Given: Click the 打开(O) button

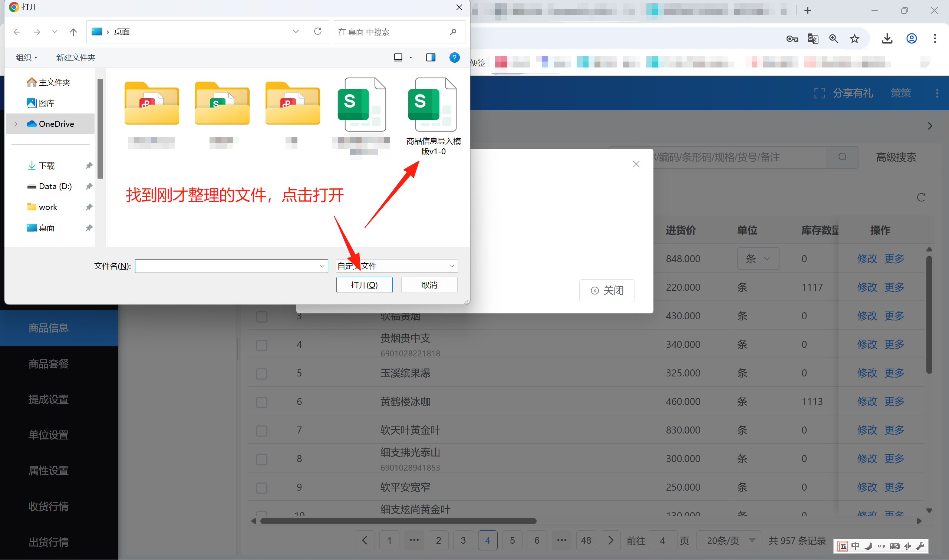Looking at the screenshot, I should (x=364, y=285).
